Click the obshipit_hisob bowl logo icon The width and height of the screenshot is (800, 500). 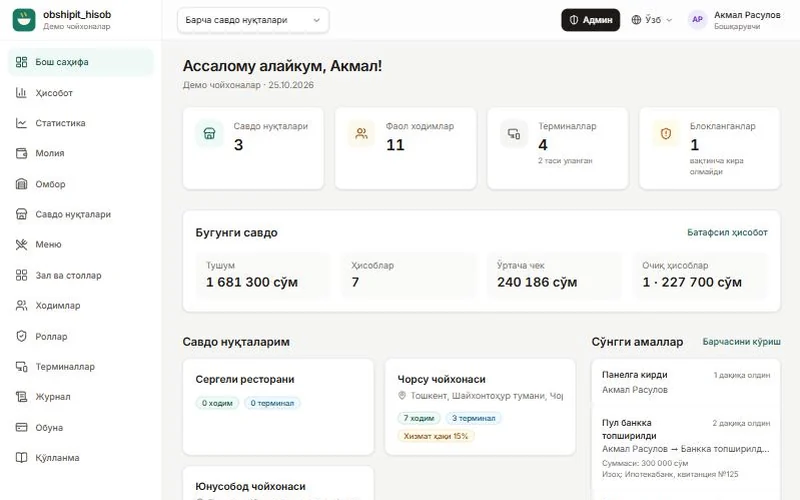(x=24, y=20)
